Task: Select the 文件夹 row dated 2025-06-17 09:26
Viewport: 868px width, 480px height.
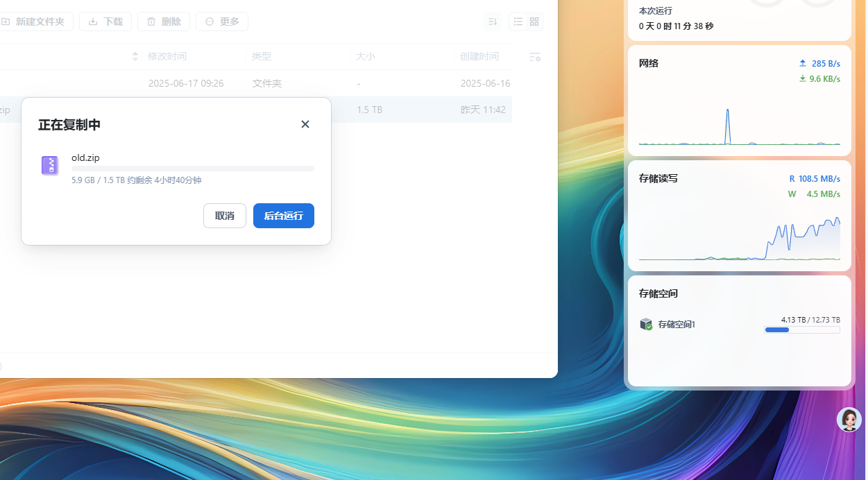Action: 255,83
